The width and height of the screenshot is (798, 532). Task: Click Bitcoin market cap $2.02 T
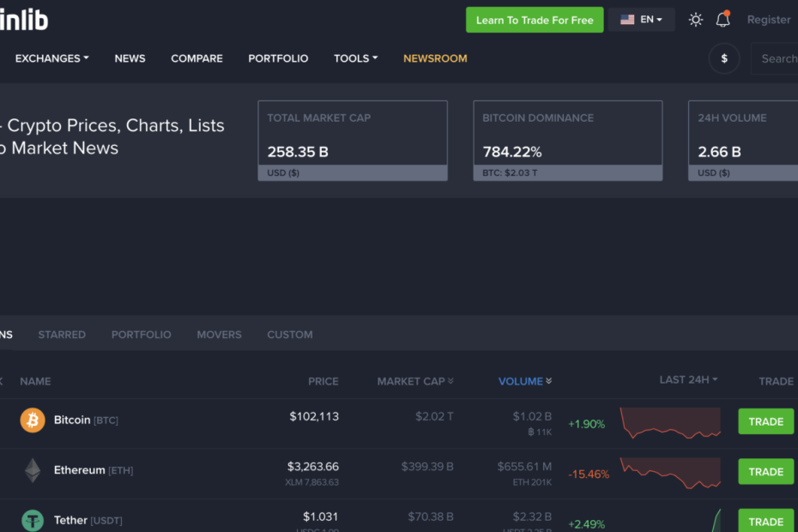click(x=434, y=416)
